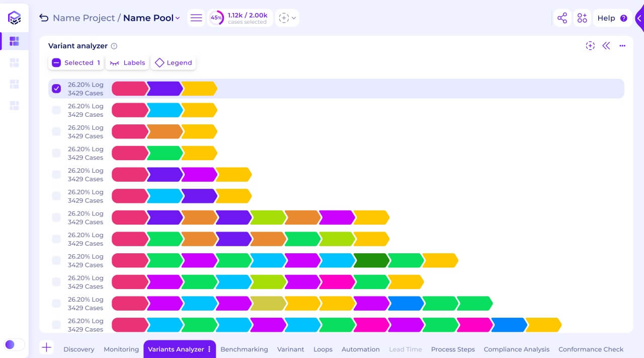Click the Help button in the header
Screen dimensions: 644x358
(612, 18)
